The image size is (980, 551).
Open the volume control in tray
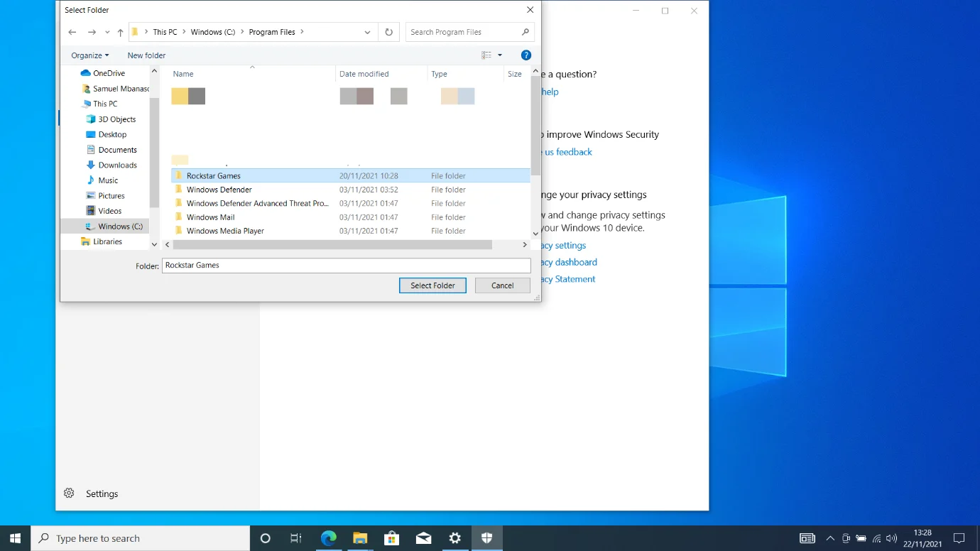(892, 538)
